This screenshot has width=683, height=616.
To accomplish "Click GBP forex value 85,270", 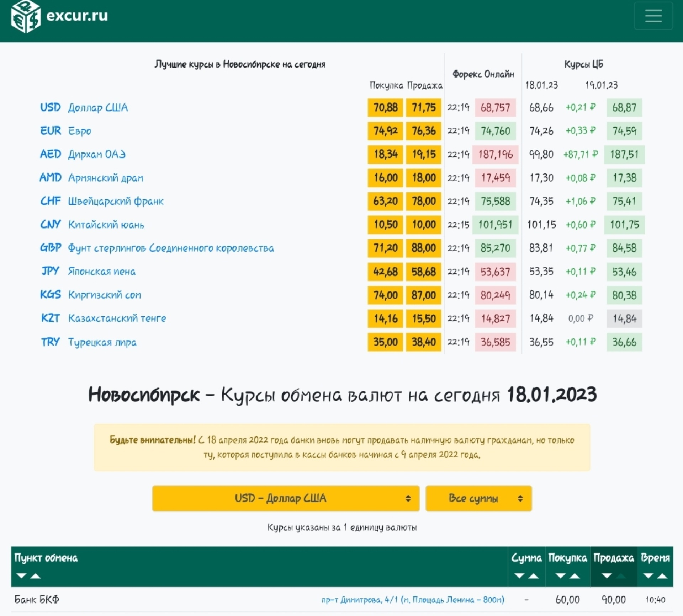I will click(495, 248).
